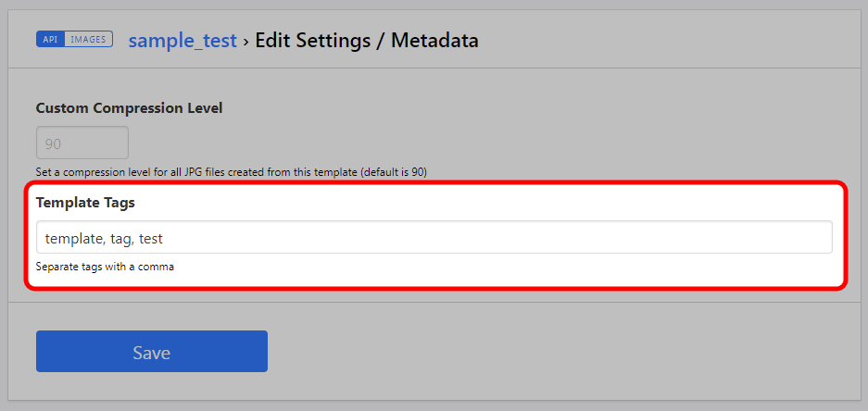Image resolution: width=868 pixels, height=411 pixels.
Task: Click the divider line below the page header
Action: coord(434,68)
